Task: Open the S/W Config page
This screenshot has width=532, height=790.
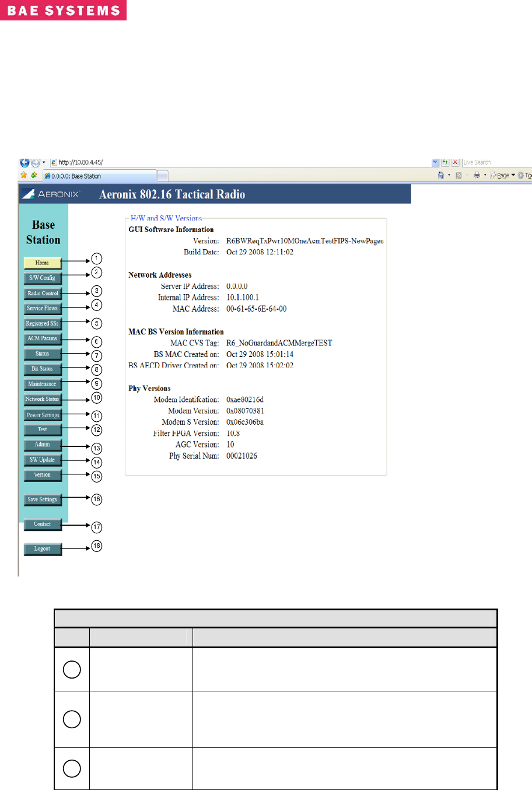Action: [x=42, y=278]
